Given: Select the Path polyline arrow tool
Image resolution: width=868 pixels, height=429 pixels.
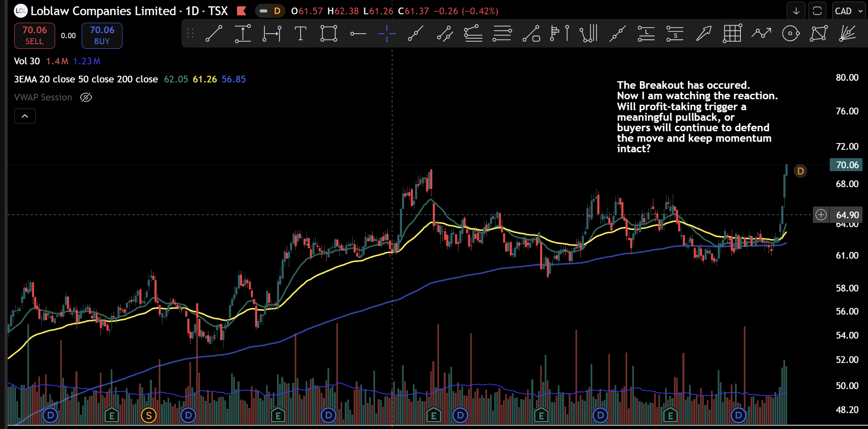Looking at the screenshot, I should tap(761, 34).
